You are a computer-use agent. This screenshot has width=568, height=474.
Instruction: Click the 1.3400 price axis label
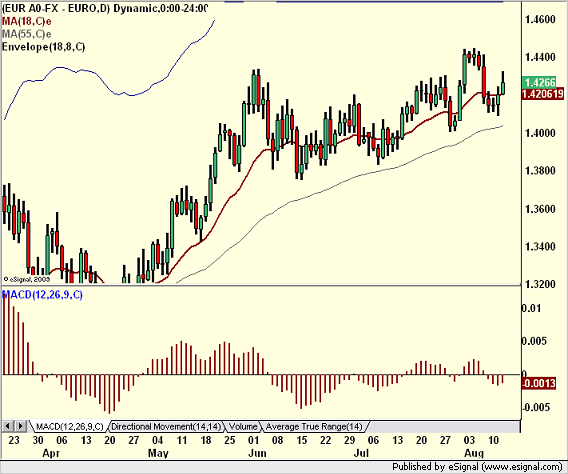pos(540,247)
